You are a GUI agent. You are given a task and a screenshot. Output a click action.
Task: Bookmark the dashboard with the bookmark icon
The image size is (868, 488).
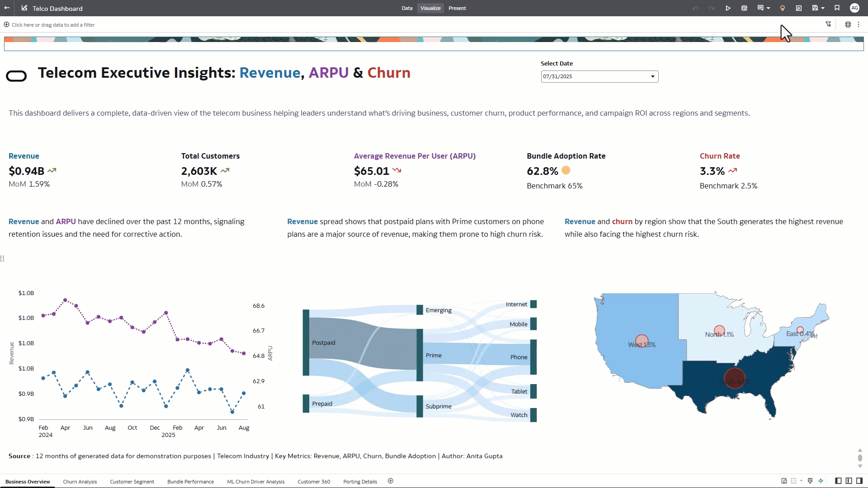(837, 8)
